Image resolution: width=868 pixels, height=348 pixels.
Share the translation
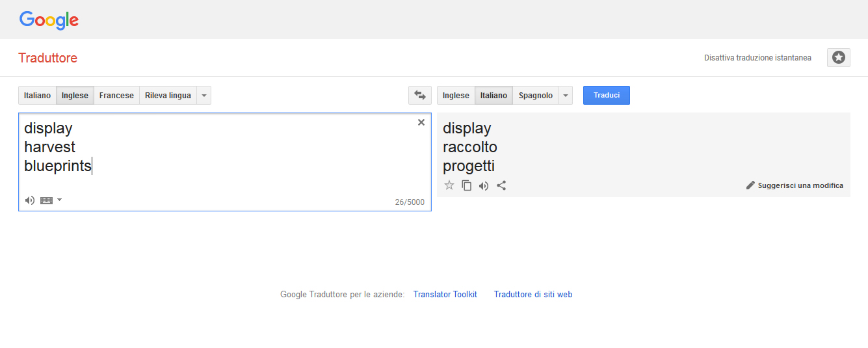pyautogui.click(x=501, y=185)
